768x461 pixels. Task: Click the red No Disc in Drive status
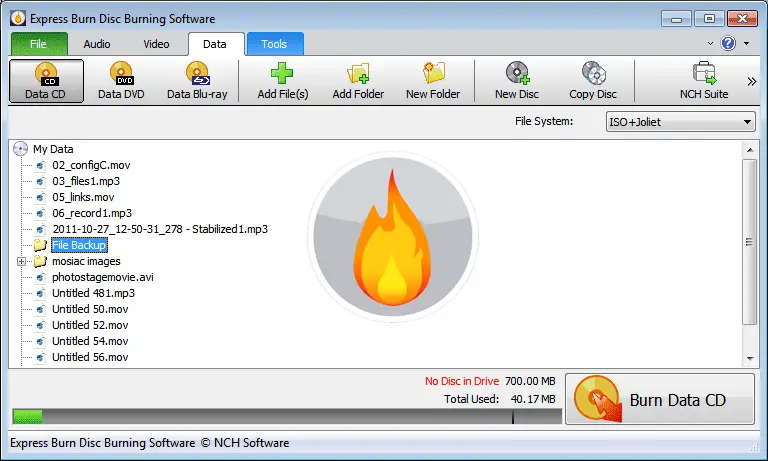click(462, 381)
